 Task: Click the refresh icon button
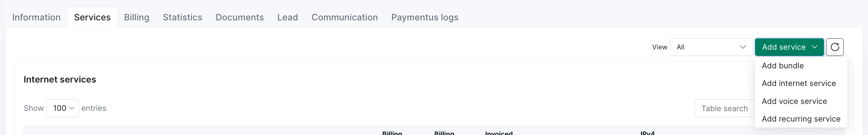coord(834,47)
